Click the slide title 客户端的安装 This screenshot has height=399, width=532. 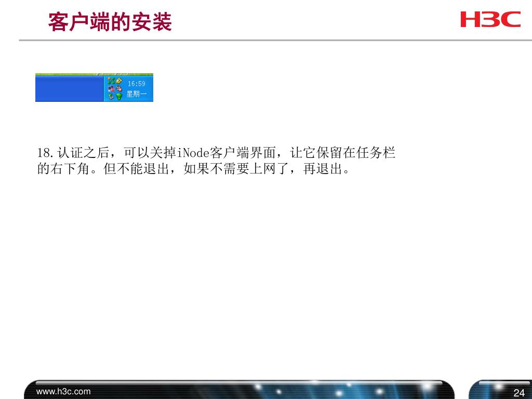(x=110, y=22)
